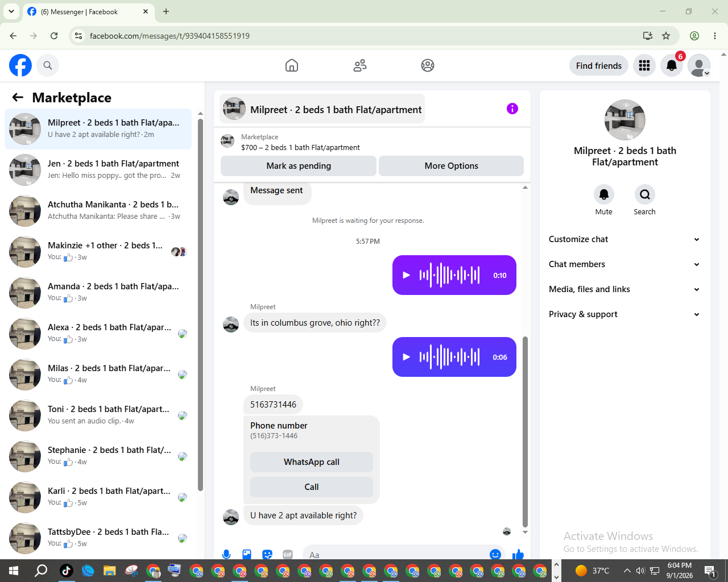Expand the Customize chat section

point(624,239)
